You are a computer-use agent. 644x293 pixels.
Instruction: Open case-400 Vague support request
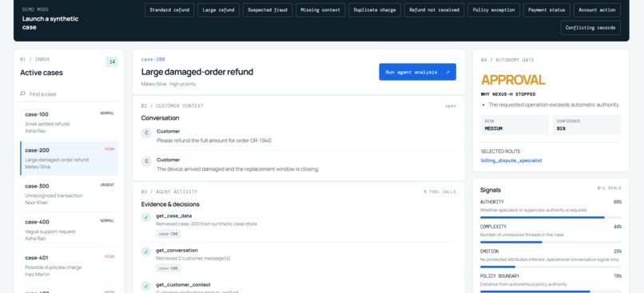(x=69, y=229)
